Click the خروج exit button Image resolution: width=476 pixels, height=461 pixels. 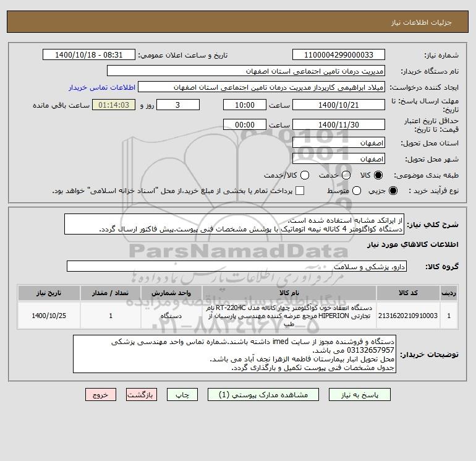pyautogui.click(x=101, y=395)
